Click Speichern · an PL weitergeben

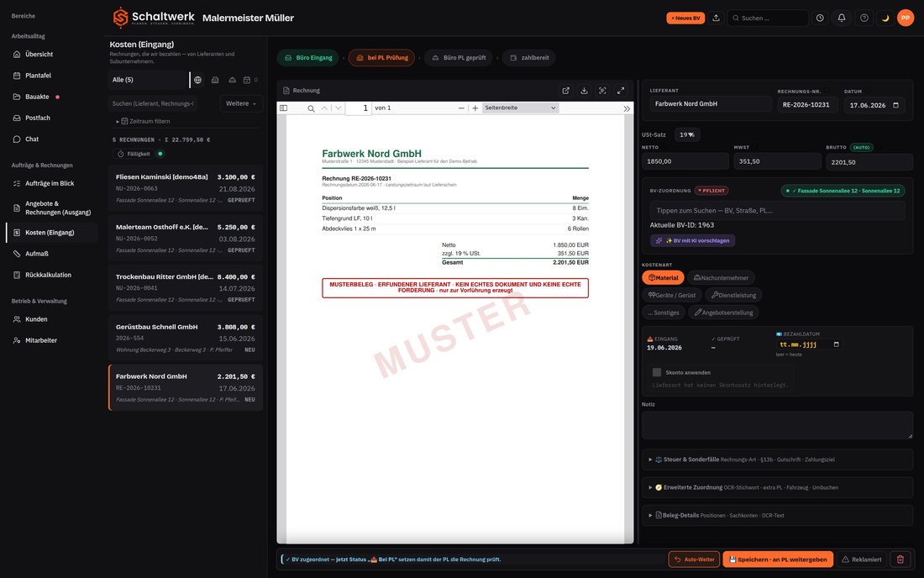pos(778,560)
